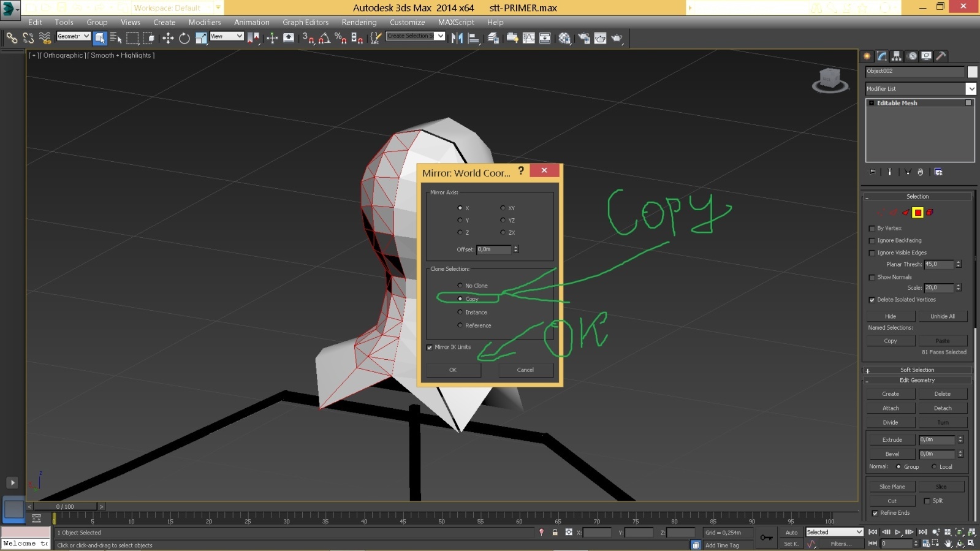
Task: Toggle the Selection Lock padlock icon
Action: coord(555,532)
